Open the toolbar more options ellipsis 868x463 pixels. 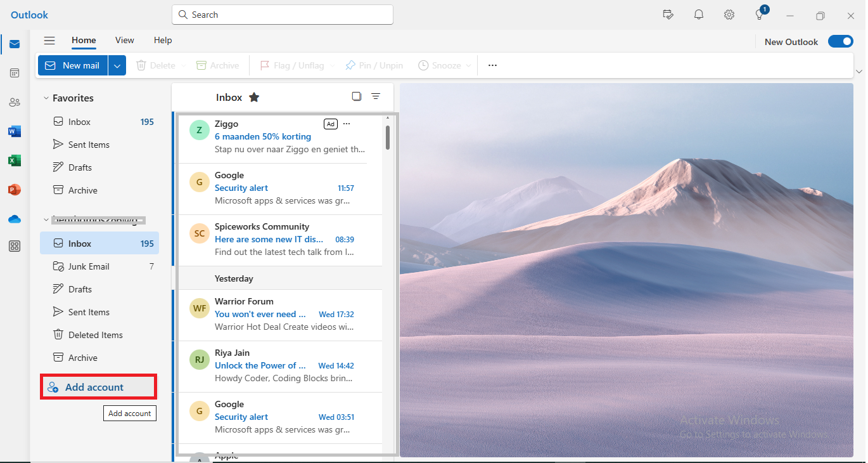(492, 65)
